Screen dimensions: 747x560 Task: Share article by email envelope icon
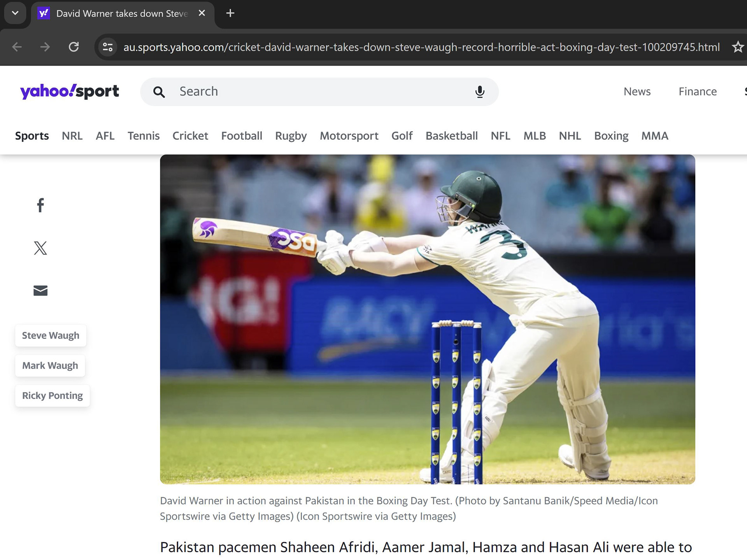[x=40, y=290]
